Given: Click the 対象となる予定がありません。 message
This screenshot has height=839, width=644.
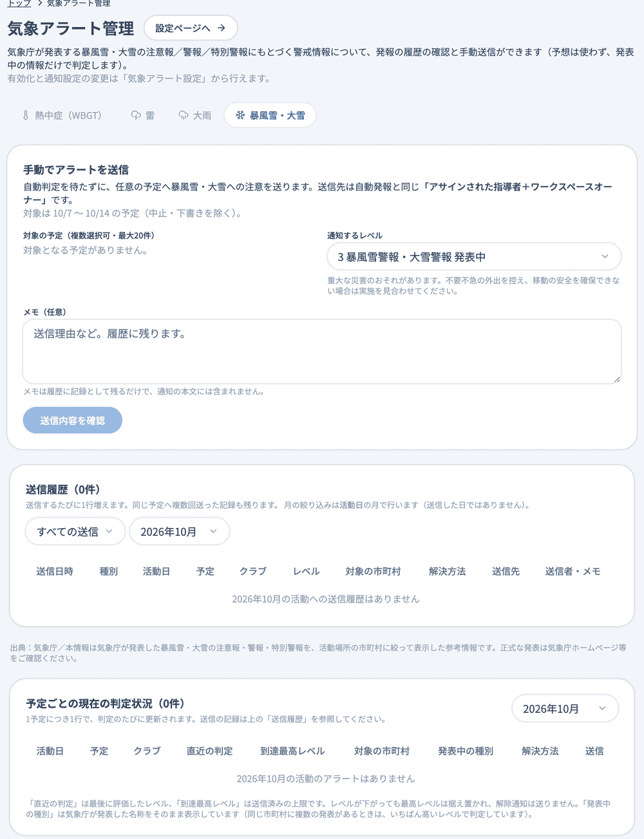Looking at the screenshot, I should [86, 250].
